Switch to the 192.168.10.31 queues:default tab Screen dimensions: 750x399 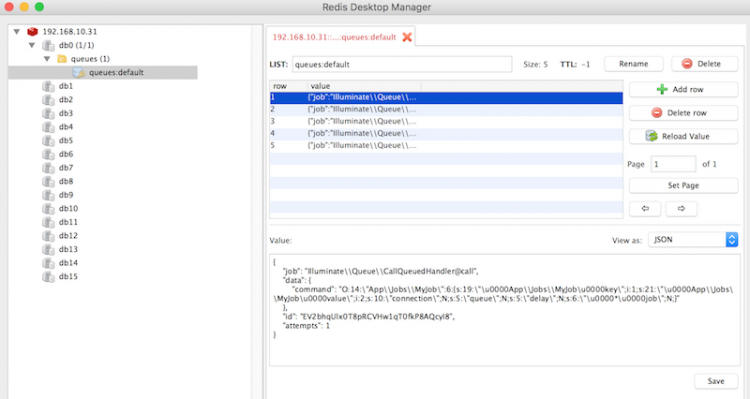coord(334,37)
